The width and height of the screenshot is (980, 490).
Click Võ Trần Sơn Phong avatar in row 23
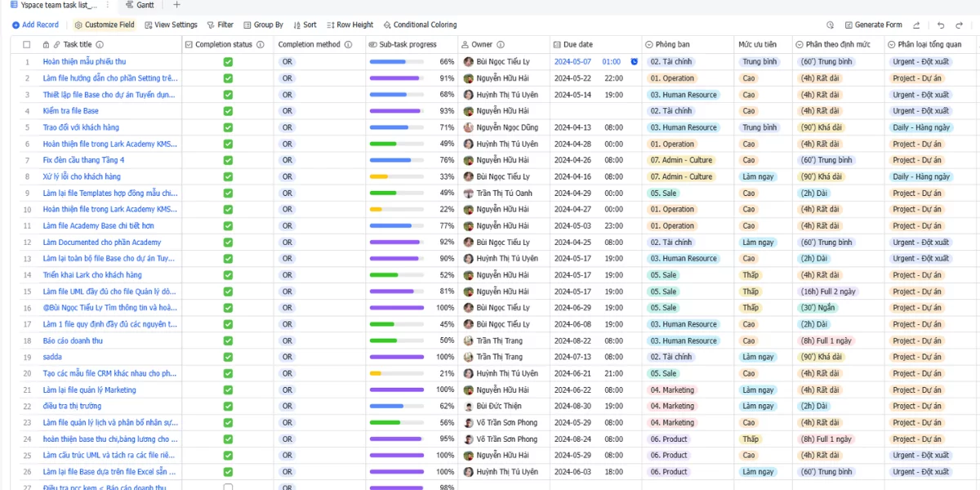pyautogui.click(x=469, y=422)
